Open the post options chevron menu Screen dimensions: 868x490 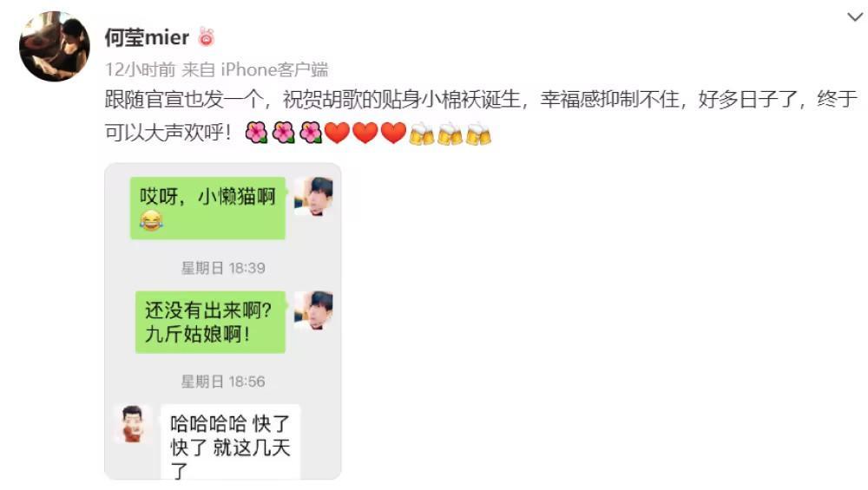point(855,17)
